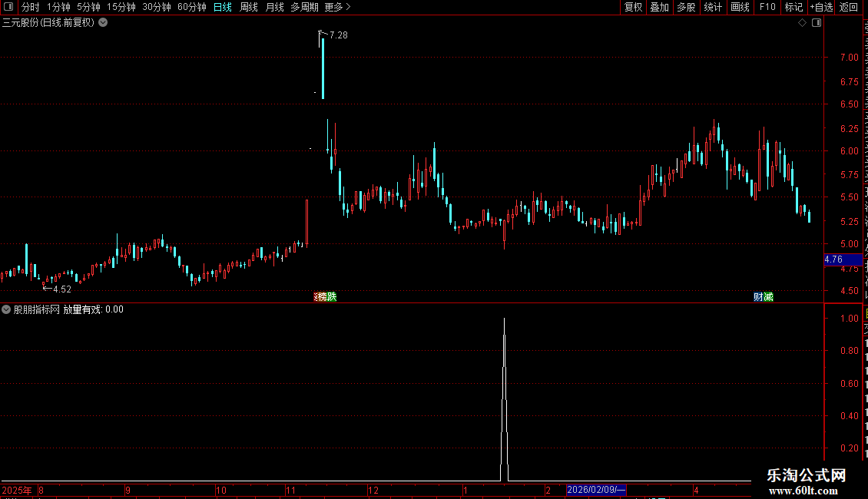Click the 7.28 high price label
Screen dimensions: 868x499
pos(338,35)
